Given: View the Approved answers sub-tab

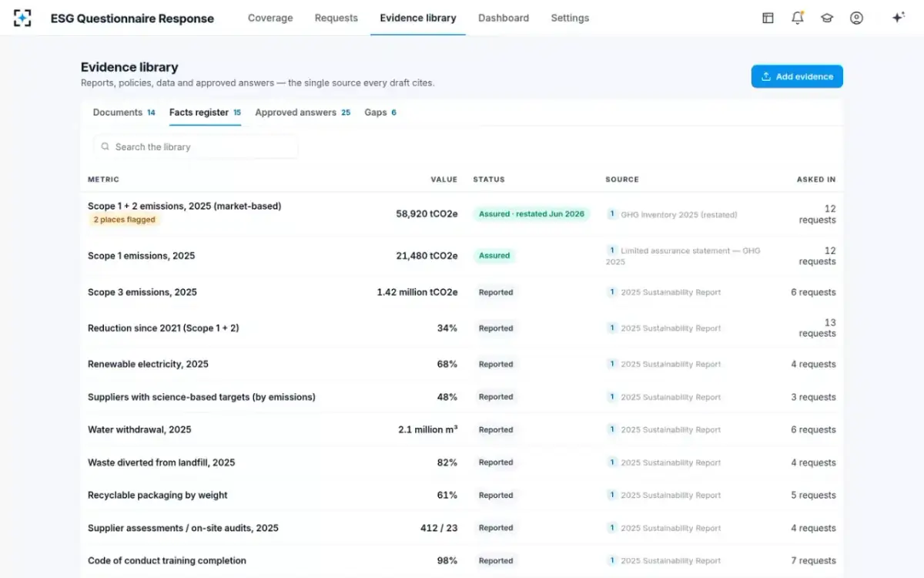Looking at the screenshot, I should (x=303, y=113).
